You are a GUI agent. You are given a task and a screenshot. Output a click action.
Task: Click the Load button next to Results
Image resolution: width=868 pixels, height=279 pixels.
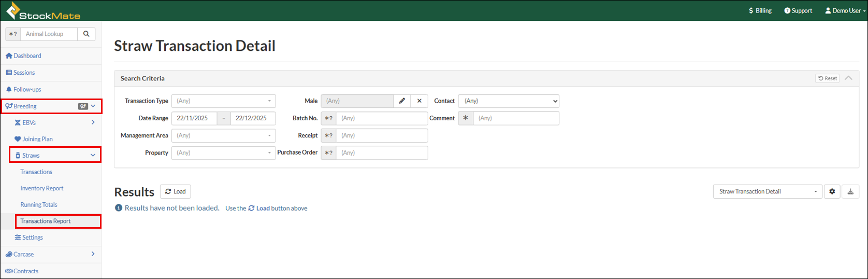click(x=176, y=191)
